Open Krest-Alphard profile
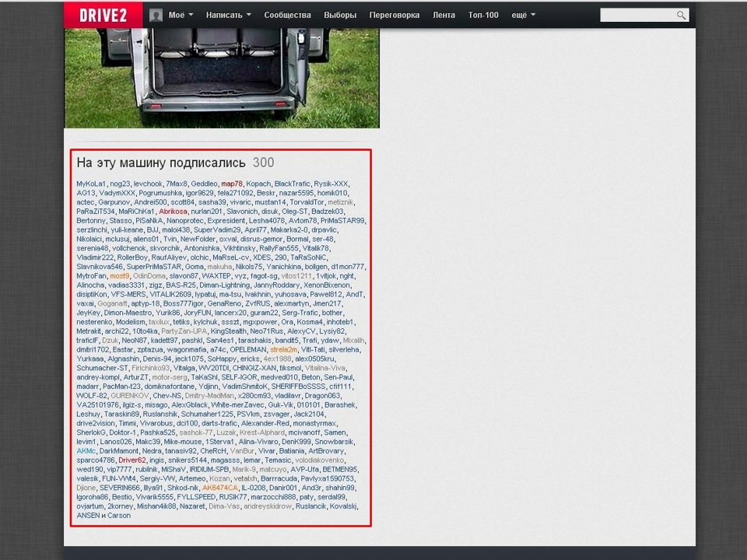This screenshot has width=747, height=560. click(262, 432)
